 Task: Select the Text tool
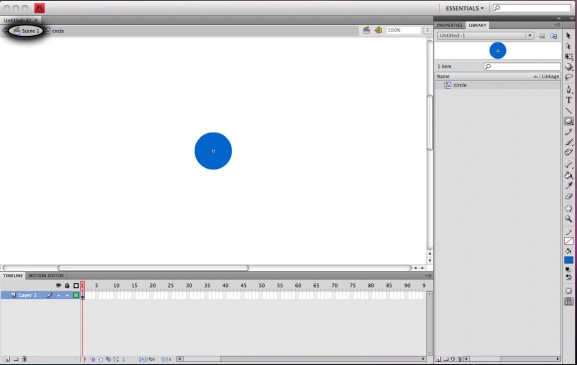pos(569,100)
